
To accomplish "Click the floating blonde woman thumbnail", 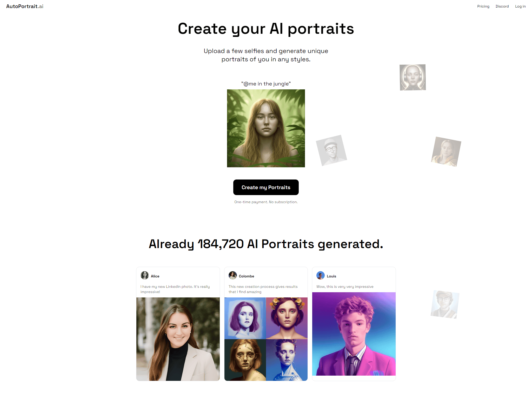I will pos(446,152).
